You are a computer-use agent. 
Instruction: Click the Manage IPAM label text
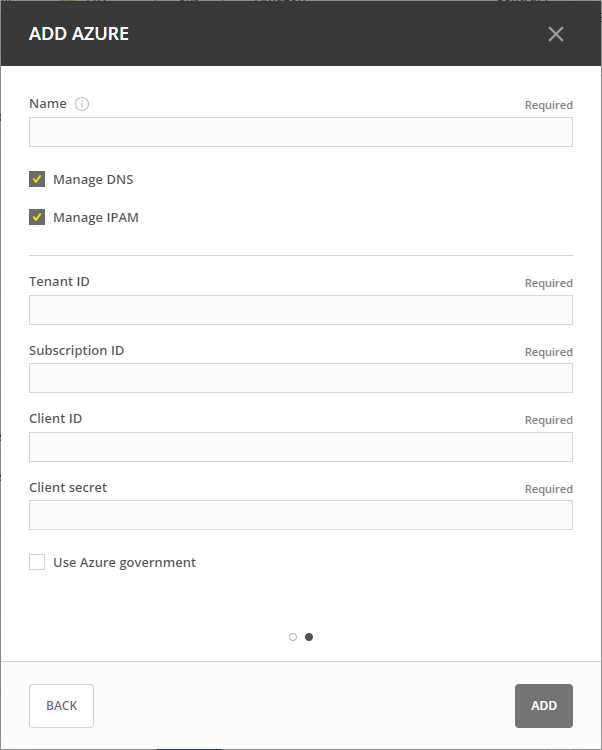point(96,217)
